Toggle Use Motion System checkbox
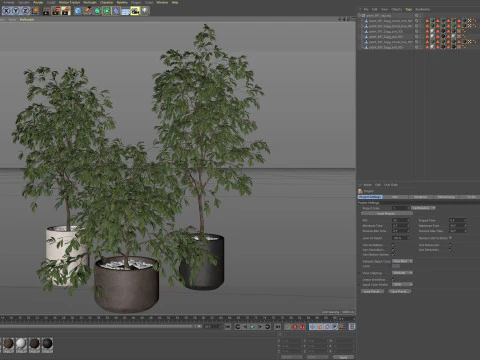Screen dimensions: 480x360 click(x=393, y=254)
